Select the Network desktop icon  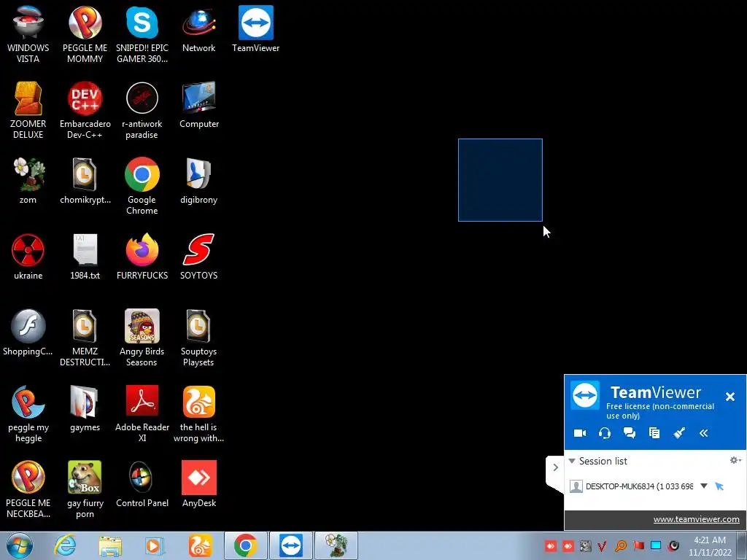198,28
